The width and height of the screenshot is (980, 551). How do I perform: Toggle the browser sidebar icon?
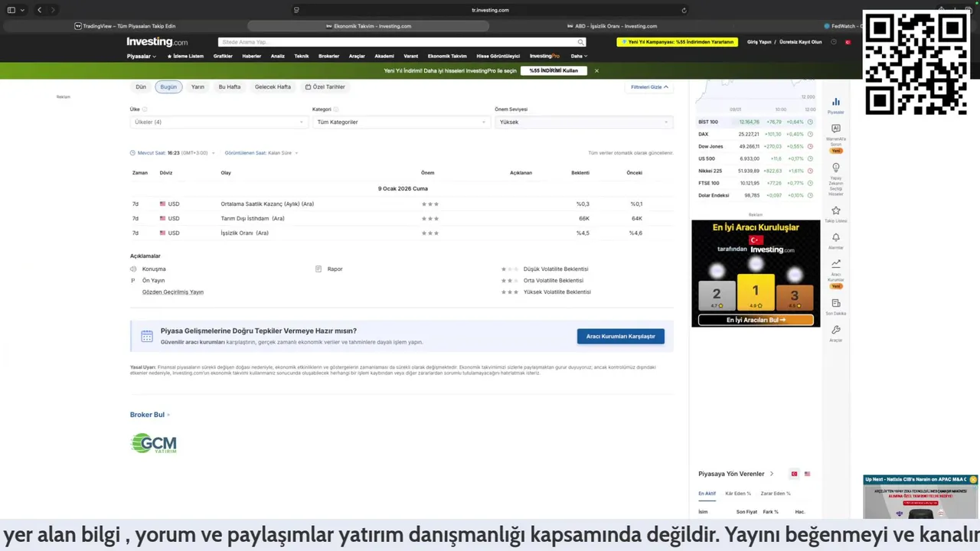(x=11, y=10)
